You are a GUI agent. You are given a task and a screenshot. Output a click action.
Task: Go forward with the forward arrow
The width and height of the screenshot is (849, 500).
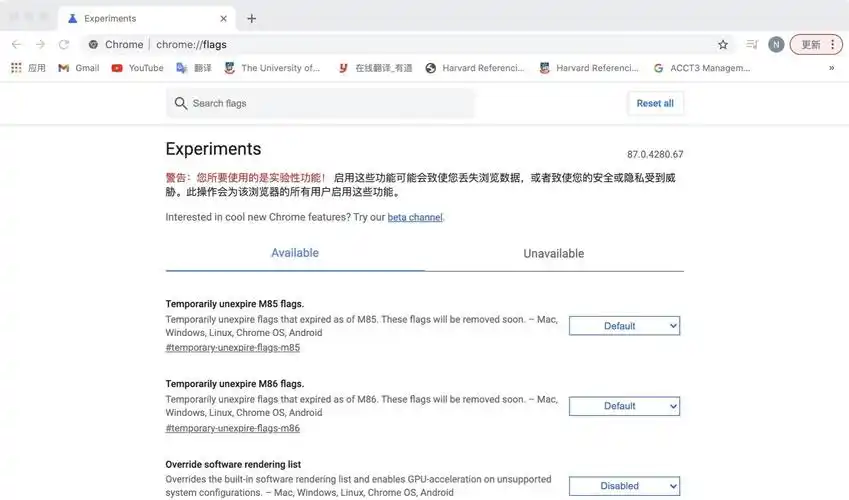[40, 44]
